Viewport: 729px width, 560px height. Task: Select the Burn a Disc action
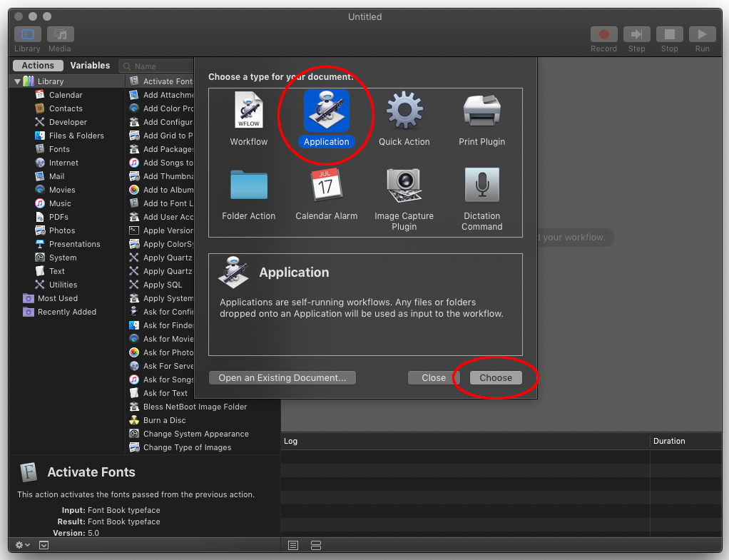click(x=164, y=420)
